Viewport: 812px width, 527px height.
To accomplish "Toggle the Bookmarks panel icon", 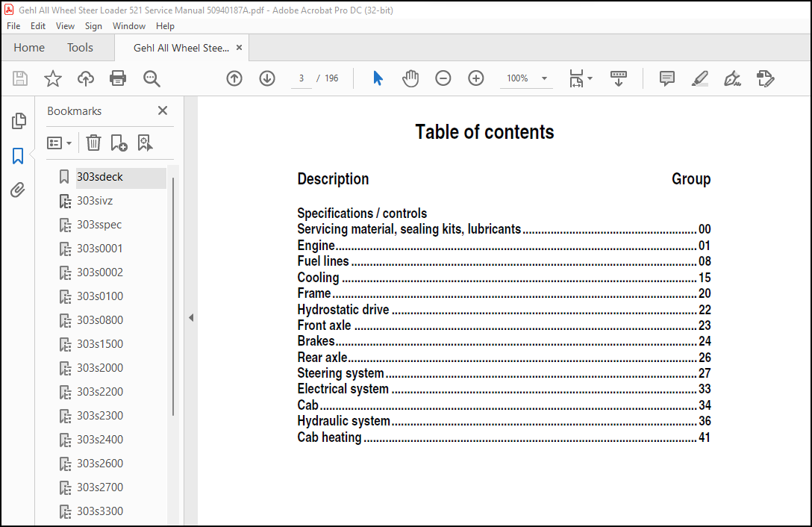I will point(18,155).
